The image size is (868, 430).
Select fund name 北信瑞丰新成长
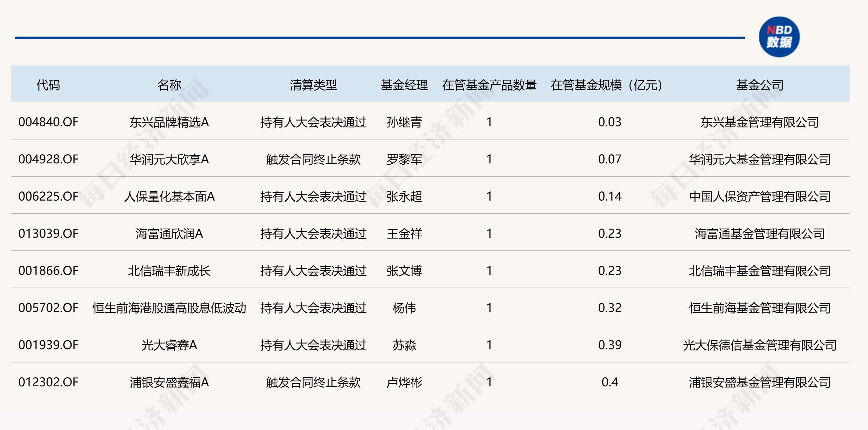(169, 271)
